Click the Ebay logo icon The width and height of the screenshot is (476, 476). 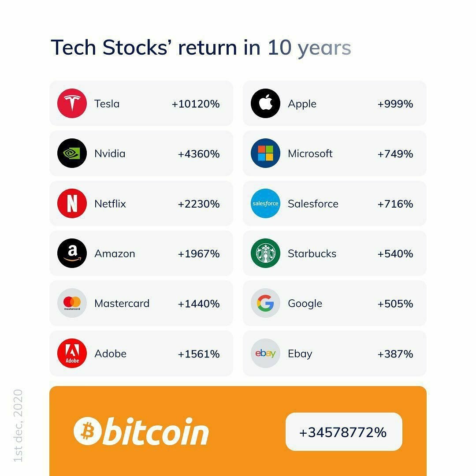click(x=265, y=353)
